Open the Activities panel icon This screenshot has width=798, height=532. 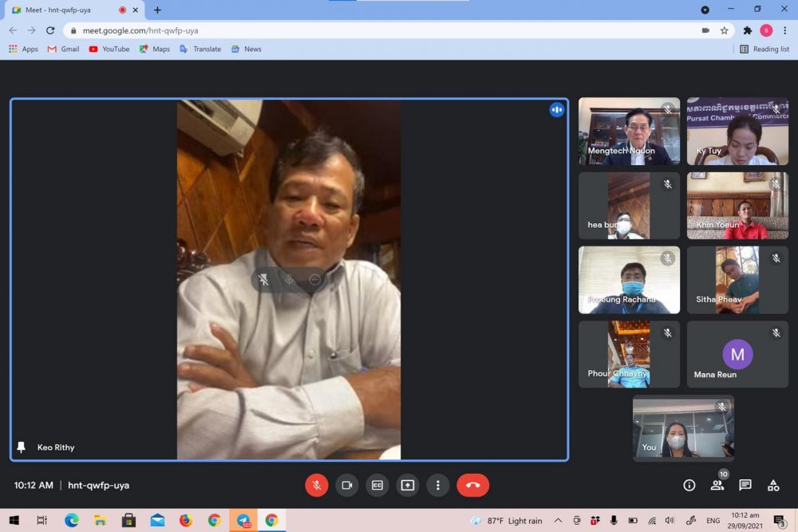pos(773,485)
